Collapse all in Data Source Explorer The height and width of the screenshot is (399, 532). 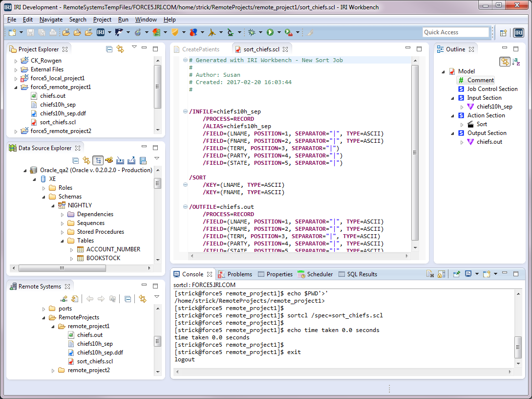pos(76,160)
